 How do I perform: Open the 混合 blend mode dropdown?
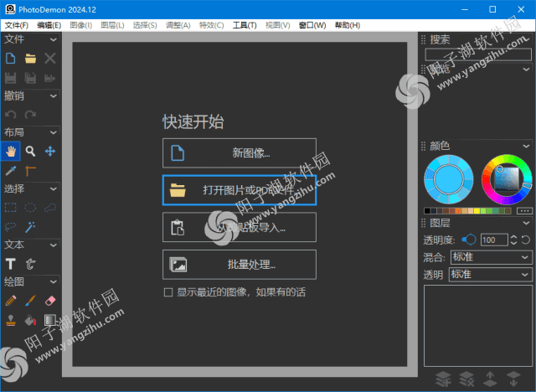pyautogui.click(x=492, y=257)
